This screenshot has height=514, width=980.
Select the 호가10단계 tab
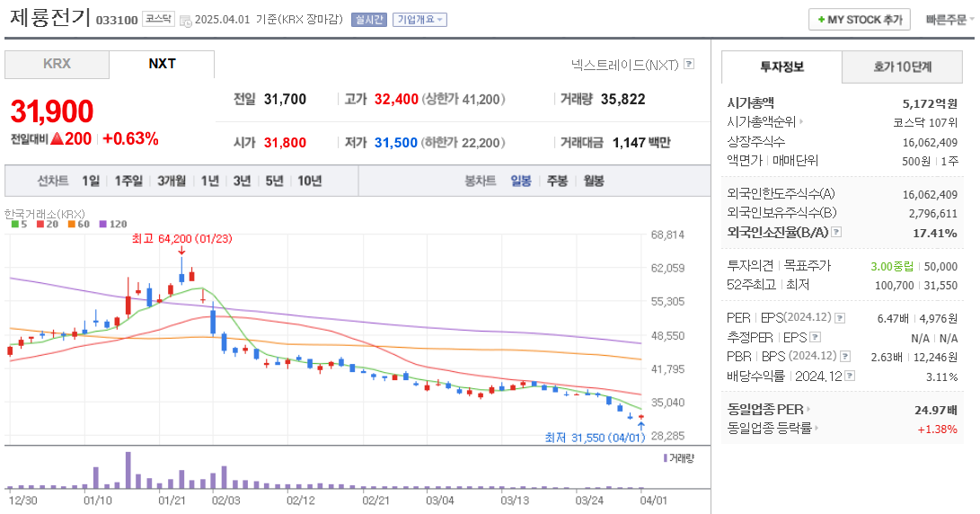903,66
